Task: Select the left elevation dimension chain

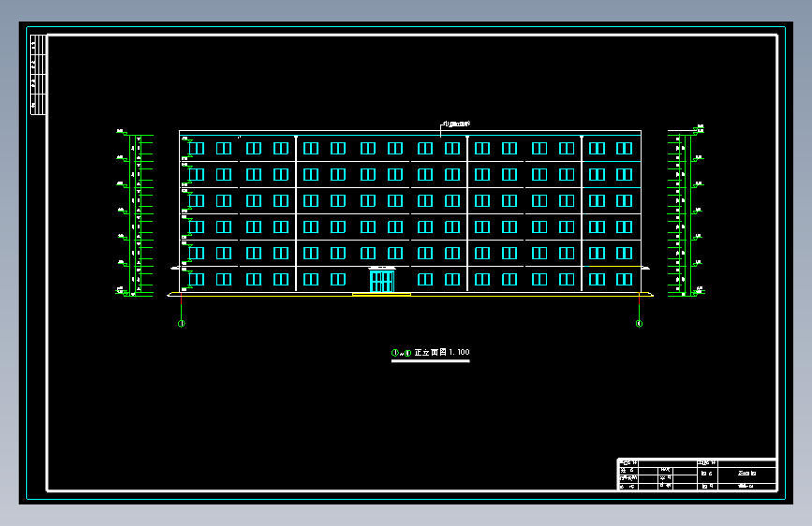Action: (x=135, y=212)
